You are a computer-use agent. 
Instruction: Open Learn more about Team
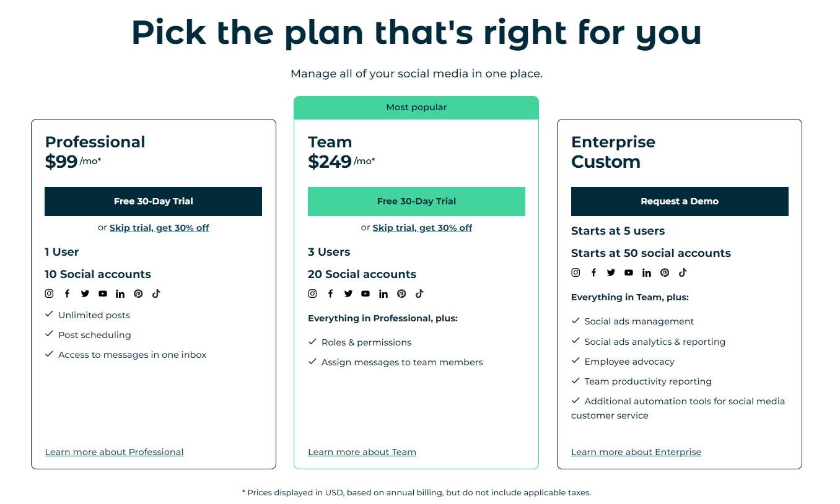point(362,452)
